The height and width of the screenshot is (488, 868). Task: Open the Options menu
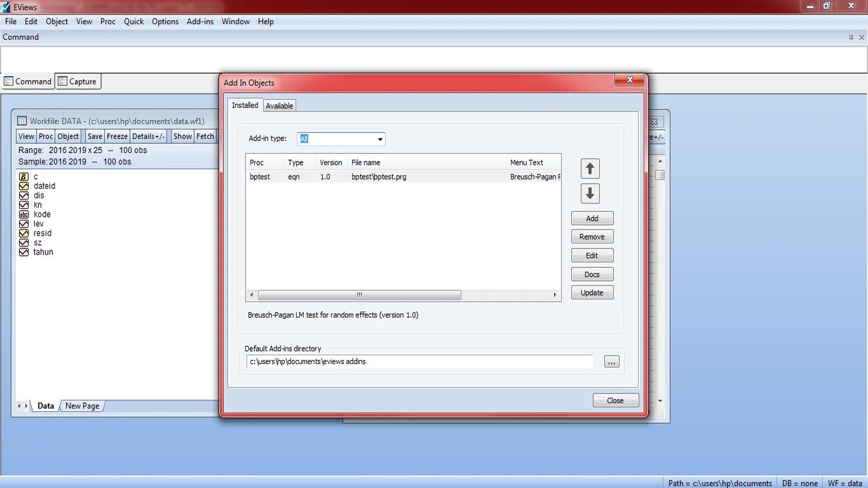tap(165, 22)
